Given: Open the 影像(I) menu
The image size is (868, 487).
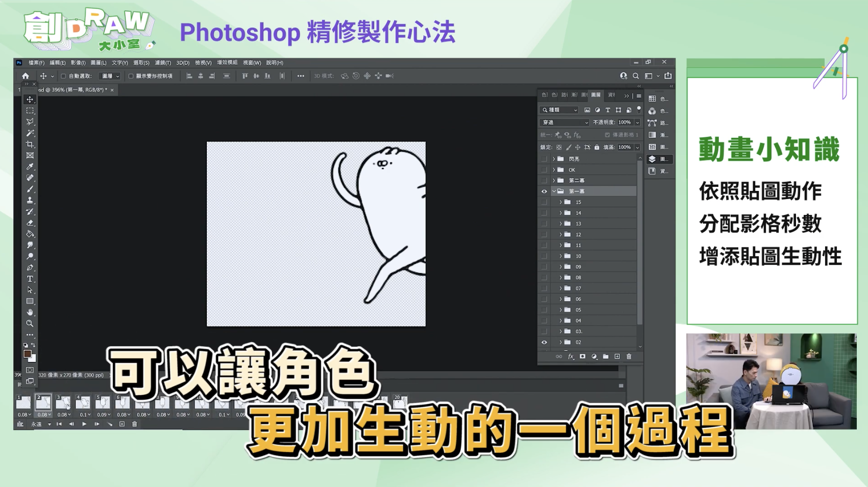Looking at the screenshot, I should [x=78, y=63].
